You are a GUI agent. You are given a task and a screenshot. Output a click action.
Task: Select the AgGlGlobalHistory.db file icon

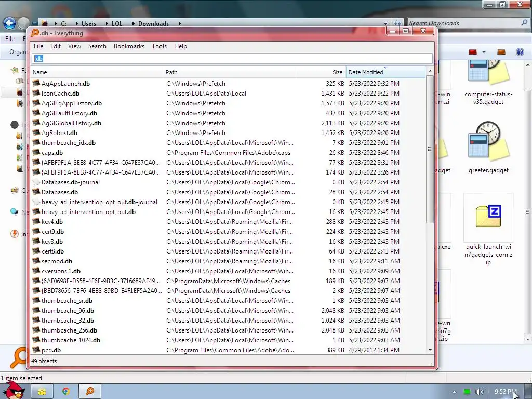tap(36, 123)
